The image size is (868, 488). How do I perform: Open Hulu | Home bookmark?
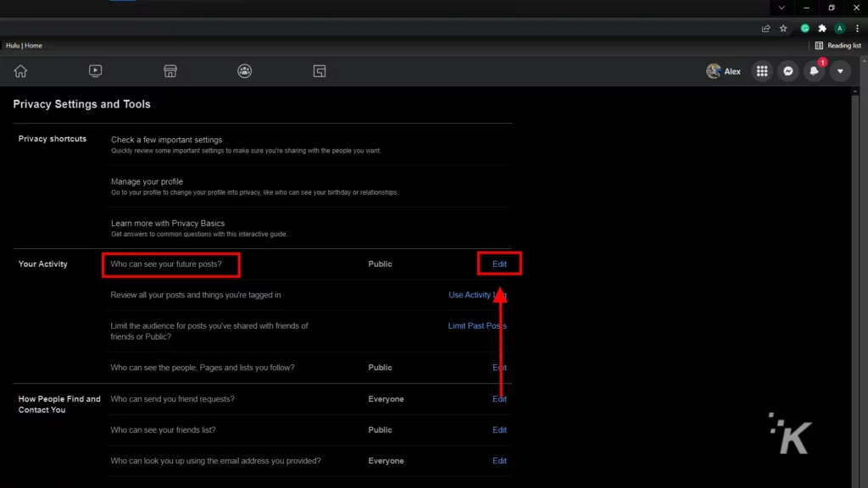24,46
